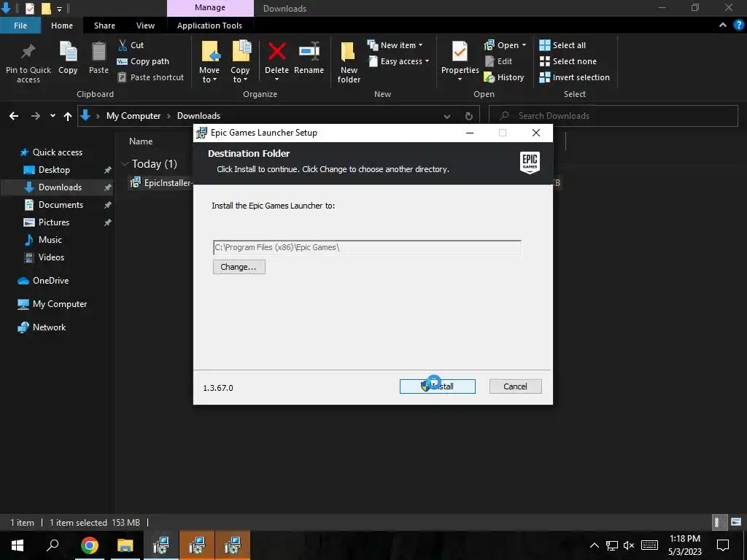Click the Cut scissors command
This screenshot has height=560, width=747.
(x=131, y=45)
